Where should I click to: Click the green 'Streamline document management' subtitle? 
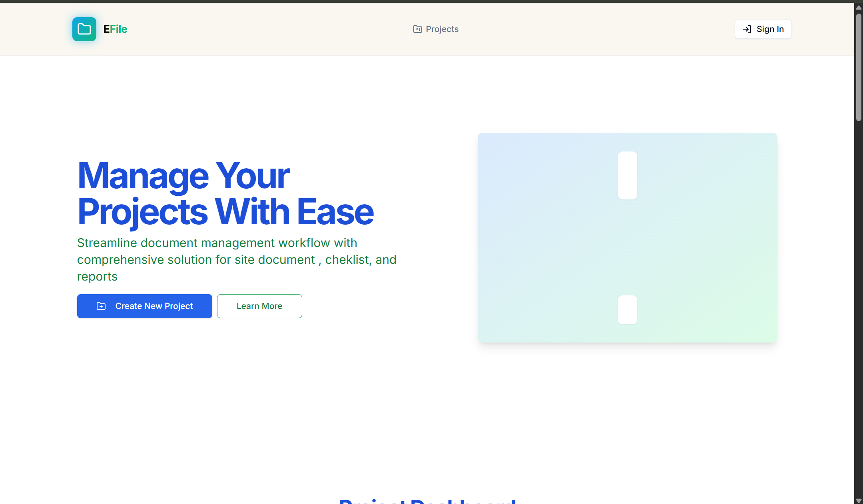tap(236, 259)
